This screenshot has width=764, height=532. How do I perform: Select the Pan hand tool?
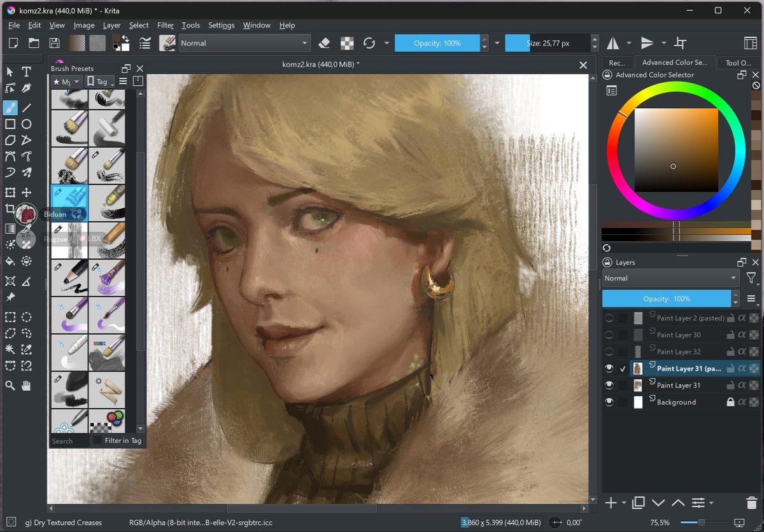(x=26, y=386)
